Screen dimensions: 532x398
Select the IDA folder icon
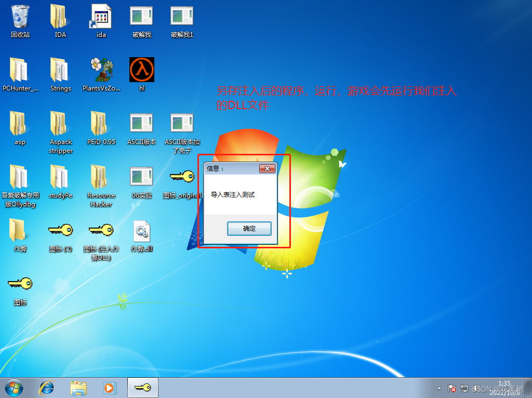tap(60, 16)
